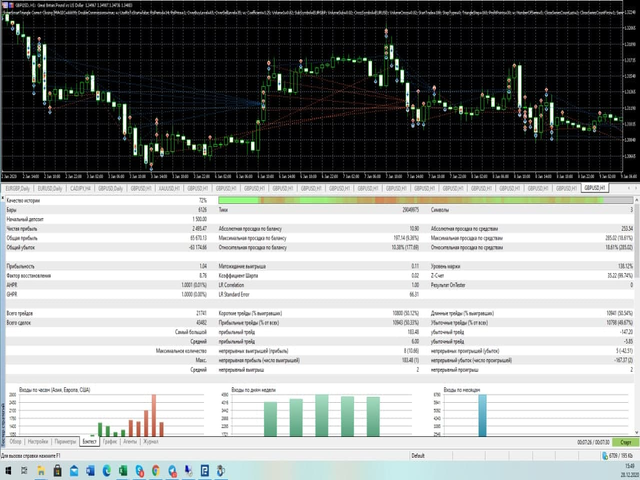Click the report scrollbar down arrow

(636, 432)
